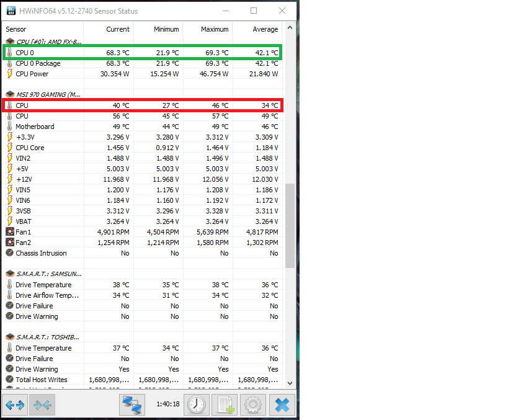508x420 pixels.
Task: Click the 3VSB lightning icon
Action: [10, 211]
